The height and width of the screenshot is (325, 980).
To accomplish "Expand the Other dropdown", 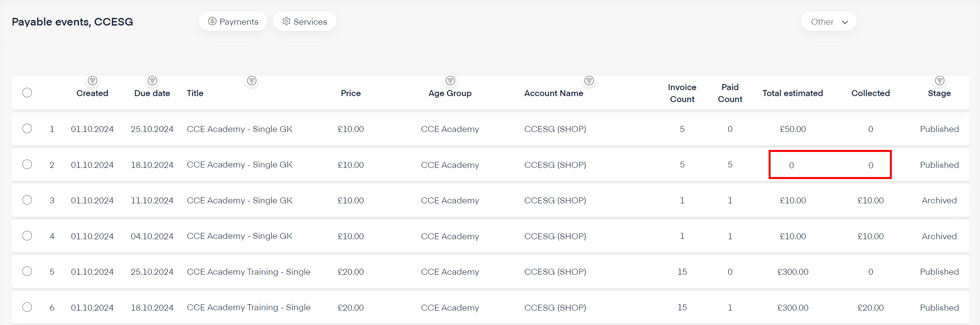I will point(828,22).
